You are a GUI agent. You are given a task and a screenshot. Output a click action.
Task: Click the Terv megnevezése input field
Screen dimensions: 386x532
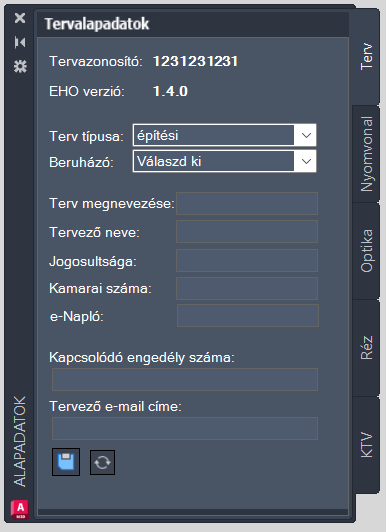point(247,204)
